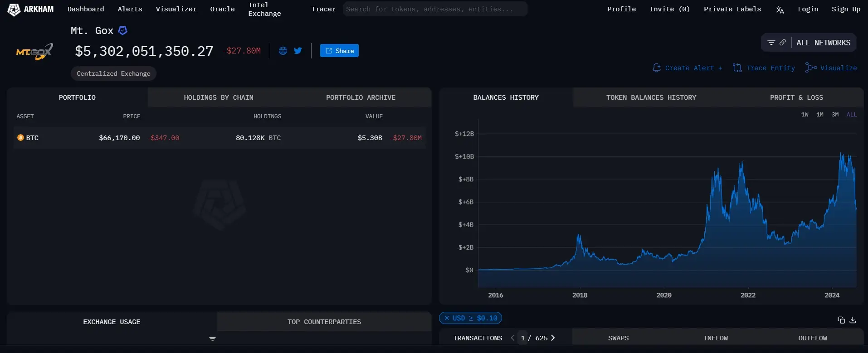Open the Visualizer page
This screenshot has width=868, height=353.
(176, 9)
